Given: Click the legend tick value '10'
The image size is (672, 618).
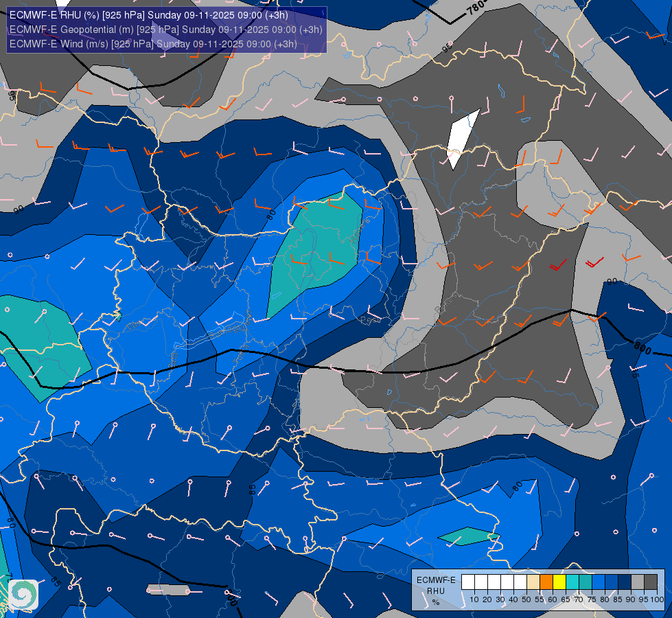Looking at the screenshot, I should [474, 599].
